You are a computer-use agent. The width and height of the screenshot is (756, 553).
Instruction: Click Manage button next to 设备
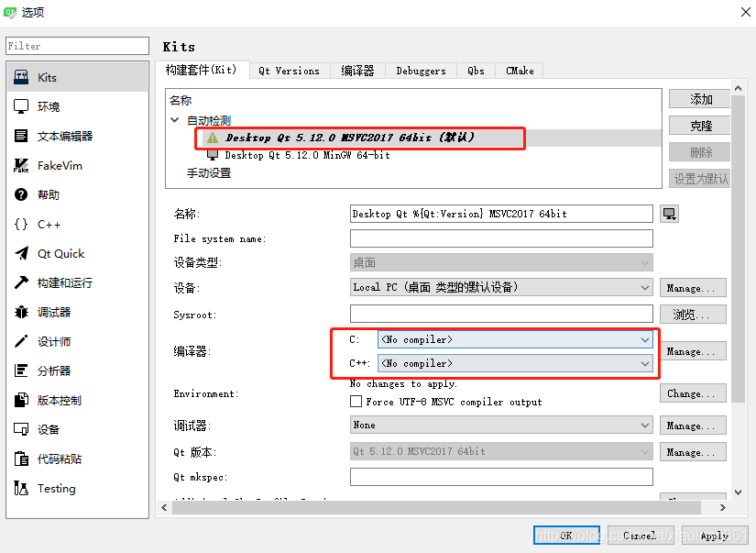click(x=693, y=288)
